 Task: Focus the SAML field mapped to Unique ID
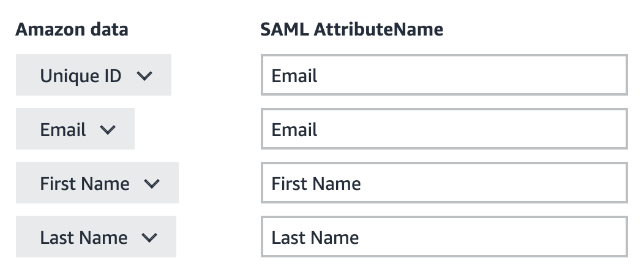click(444, 75)
